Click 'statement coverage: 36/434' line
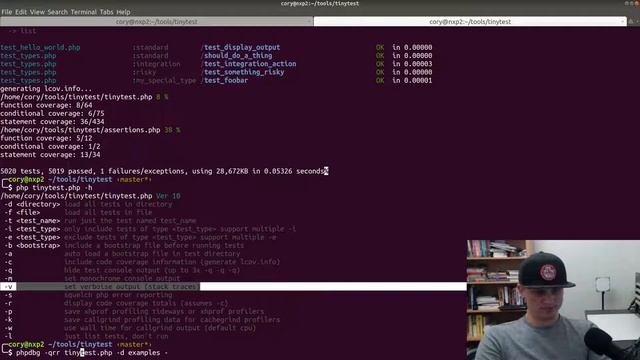The height and width of the screenshot is (360, 640). pos(52,122)
